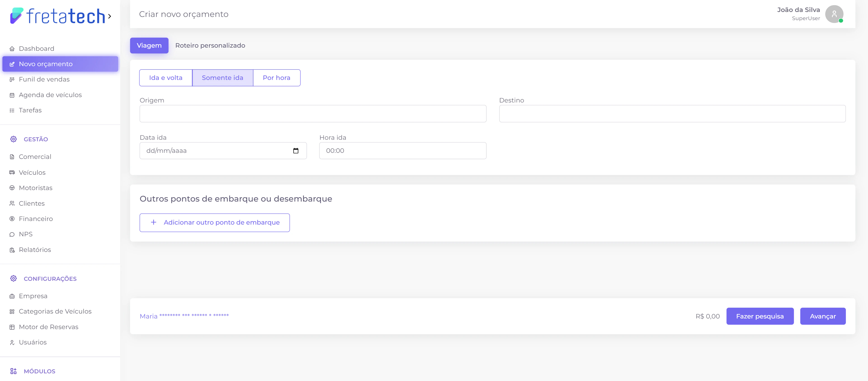This screenshot has height=381, width=868.
Task: Click the Financeiro dollar coin icon
Action: pyautogui.click(x=12, y=219)
